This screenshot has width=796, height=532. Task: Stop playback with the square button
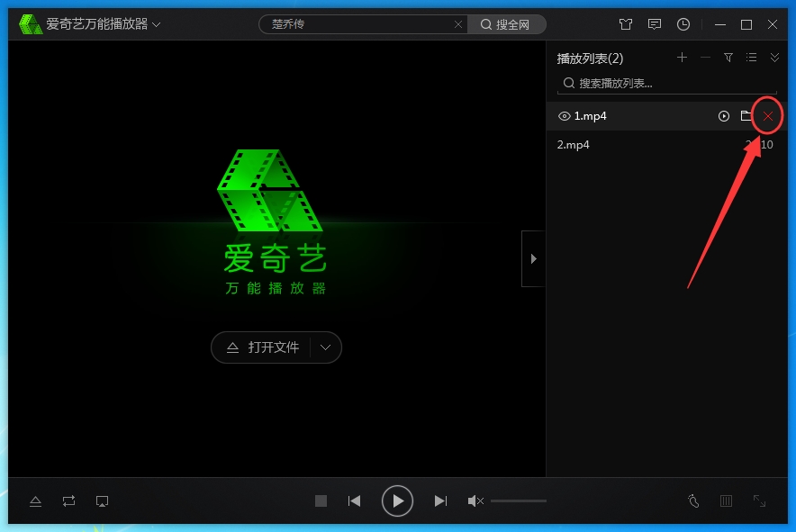click(321, 501)
